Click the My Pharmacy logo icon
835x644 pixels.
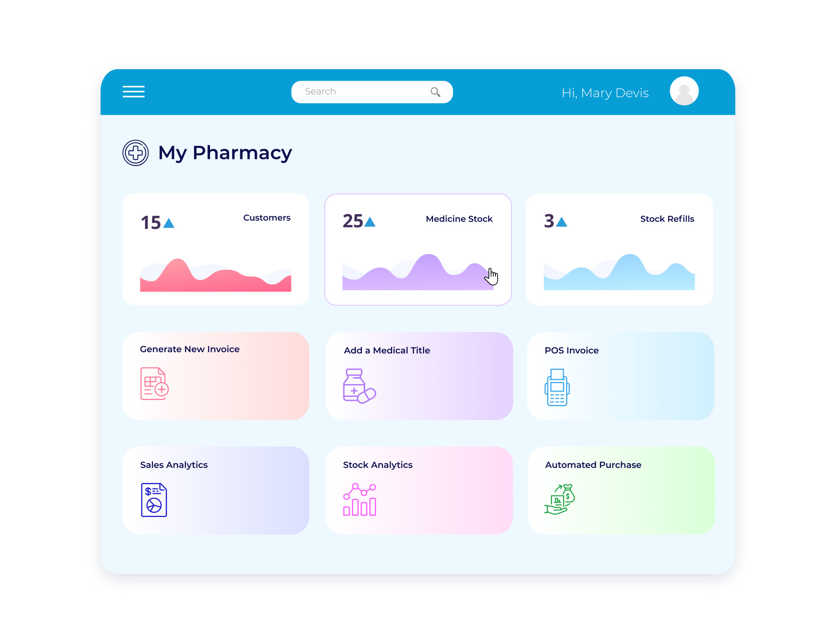[x=135, y=152]
